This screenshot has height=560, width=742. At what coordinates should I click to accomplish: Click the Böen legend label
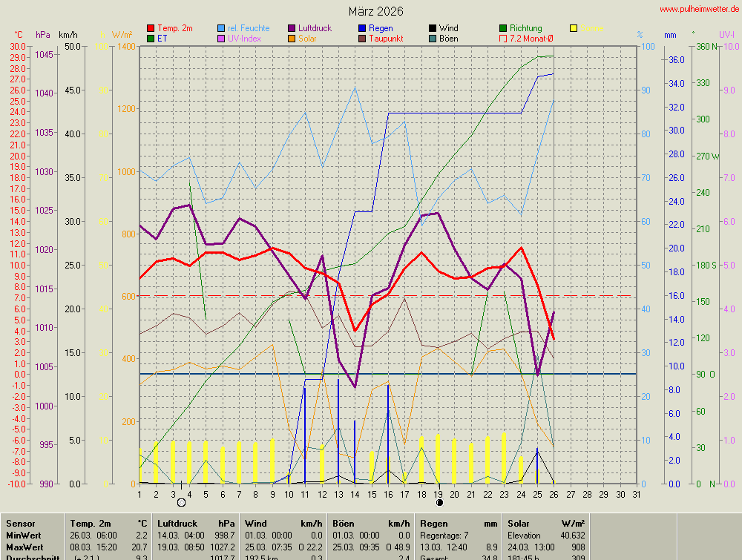click(448, 39)
